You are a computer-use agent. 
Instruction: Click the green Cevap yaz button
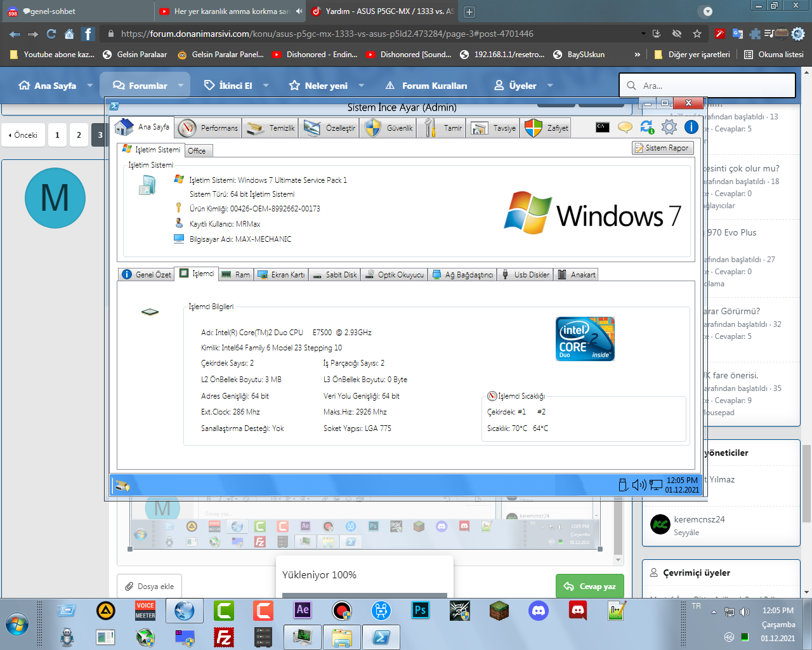(590, 587)
